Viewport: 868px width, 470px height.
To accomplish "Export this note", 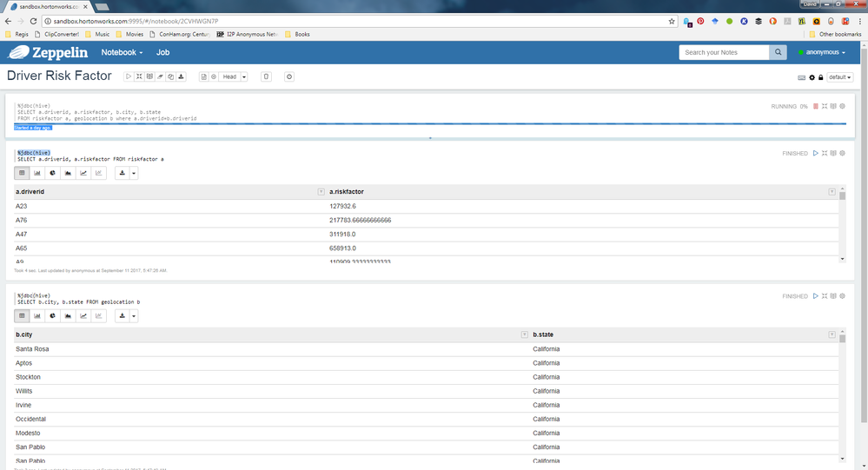I will pos(181,77).
